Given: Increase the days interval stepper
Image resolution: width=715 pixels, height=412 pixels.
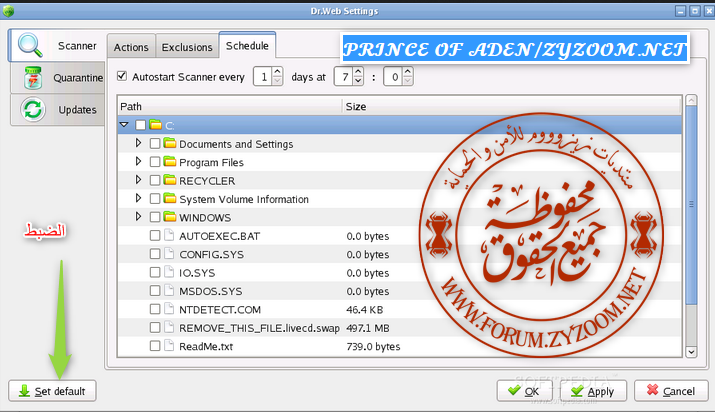Looking at the screenshot, I should tap(277, 72).
